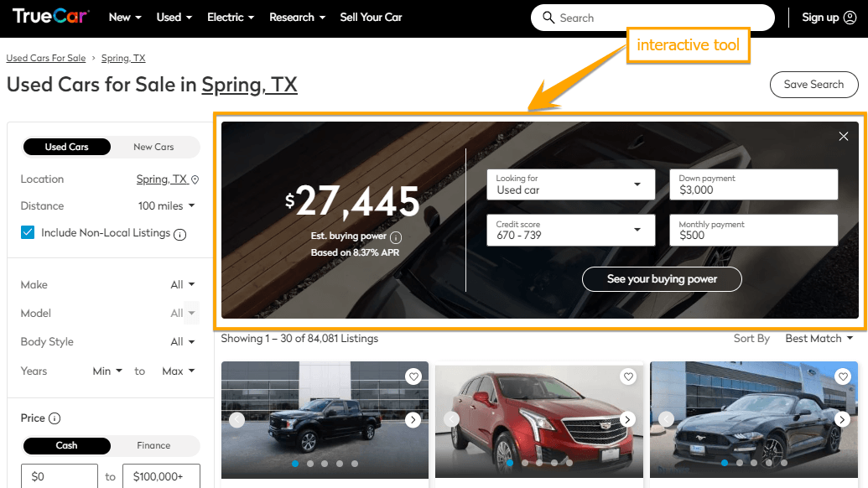Screen dimensions: 868x488
Task: Show previous photo of red Cadillac
Action: click(452, 419)
